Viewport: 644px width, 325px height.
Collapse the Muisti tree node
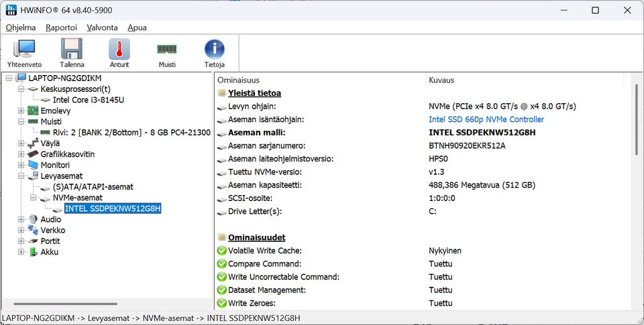21,121
